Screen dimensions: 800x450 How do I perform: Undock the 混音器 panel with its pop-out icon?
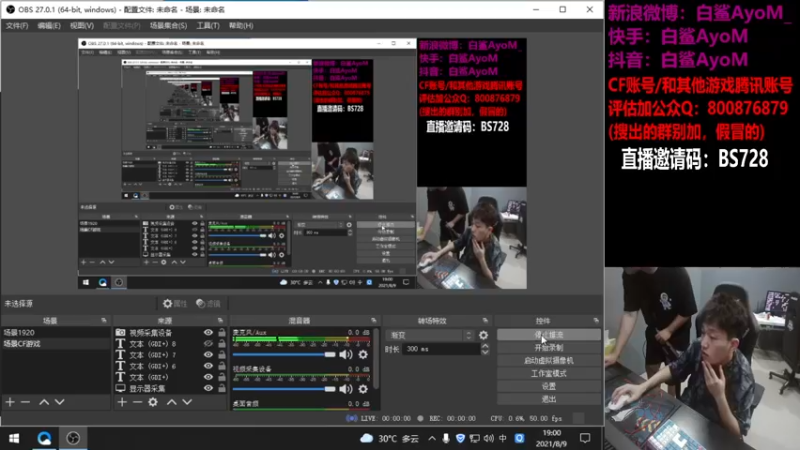(x=374, y=320)
